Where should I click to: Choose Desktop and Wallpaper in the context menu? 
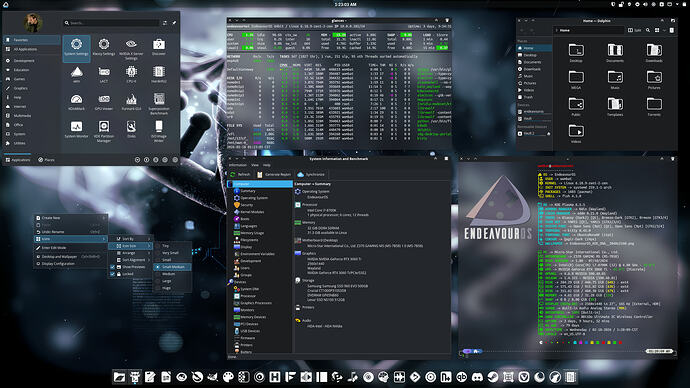pyautogui.click(x=70, y=256)
